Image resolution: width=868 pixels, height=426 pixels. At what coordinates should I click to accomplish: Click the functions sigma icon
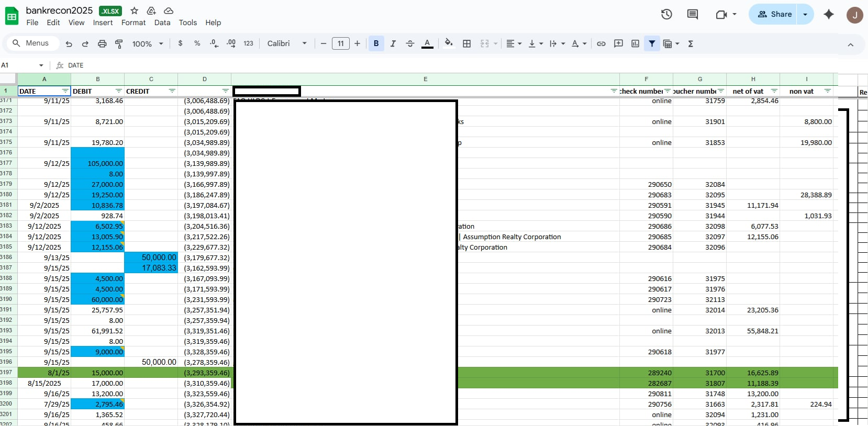(691, 44)
